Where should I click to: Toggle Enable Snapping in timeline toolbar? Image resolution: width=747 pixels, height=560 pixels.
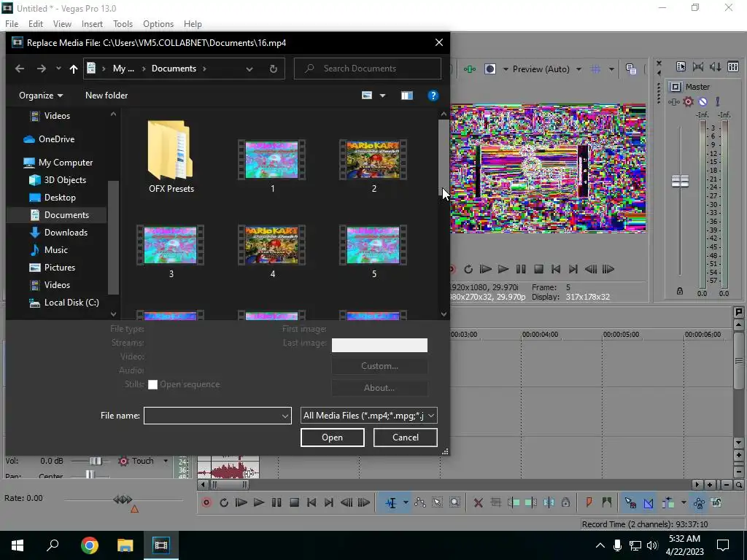coord(630,502)
